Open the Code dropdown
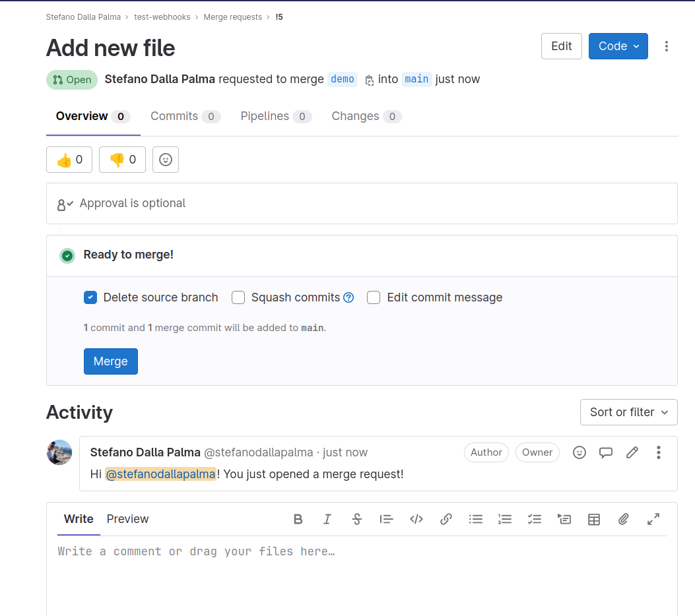Viewport: 695px width, 616px height. 618,46
